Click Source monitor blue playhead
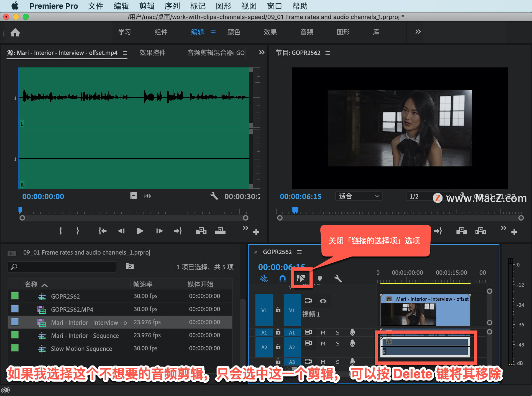The width and height of the screenshot is (532, 396). pyautogui.click(x=20, y=210)
